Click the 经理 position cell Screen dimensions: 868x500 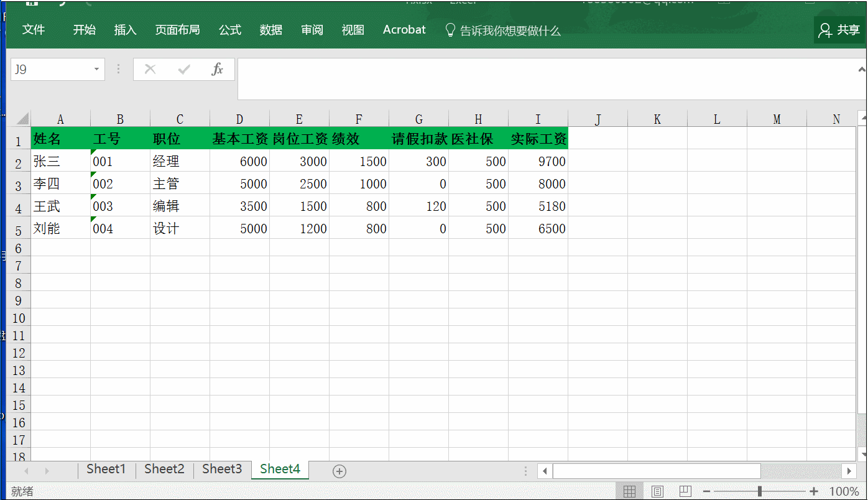tap(180, 161)
